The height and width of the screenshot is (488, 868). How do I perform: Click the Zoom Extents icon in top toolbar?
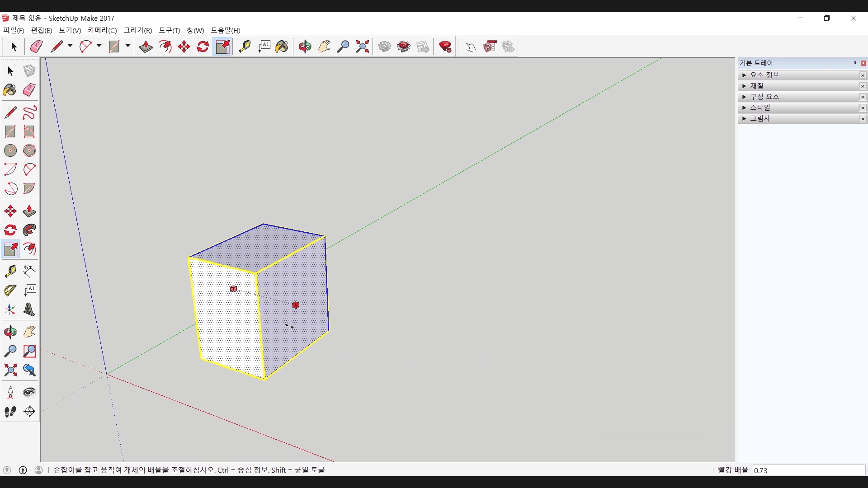click(x=362, y=47)
